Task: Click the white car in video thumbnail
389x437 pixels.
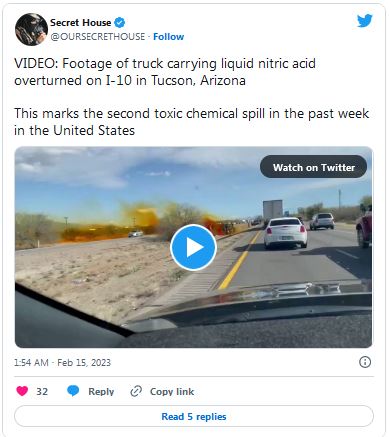Action: point(285,233)
